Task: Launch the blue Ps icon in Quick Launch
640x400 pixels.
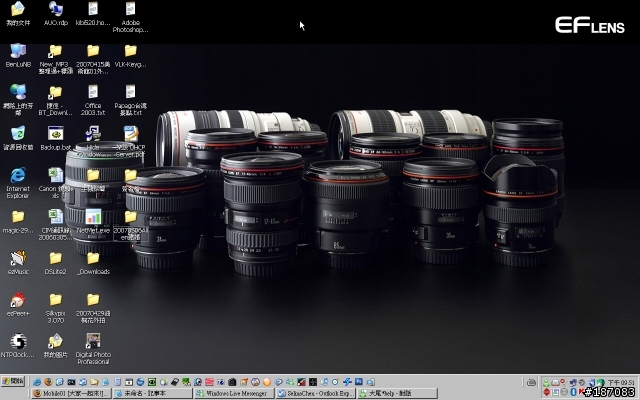Action: 359,382
